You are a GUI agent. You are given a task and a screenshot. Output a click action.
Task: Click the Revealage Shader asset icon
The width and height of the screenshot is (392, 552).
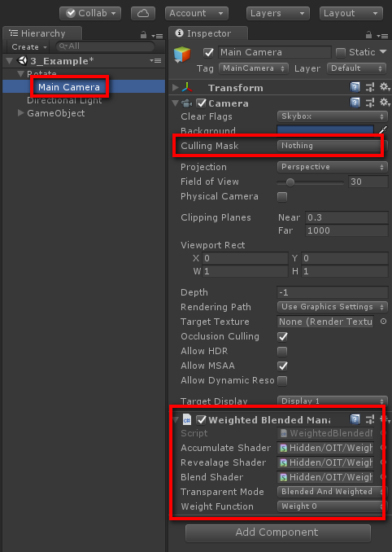pyautogui.click(x=283, y=462)
